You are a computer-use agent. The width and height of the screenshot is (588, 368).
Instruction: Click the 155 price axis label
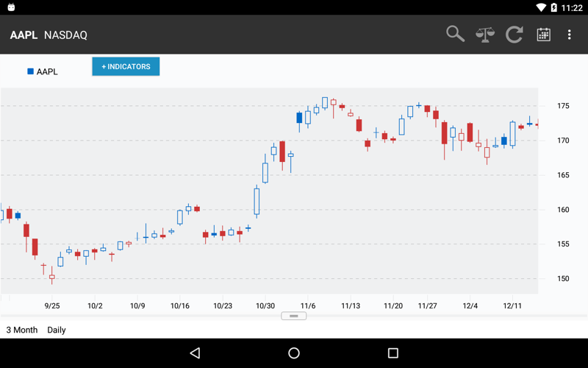pyautogui.click(x=563, y=244)
